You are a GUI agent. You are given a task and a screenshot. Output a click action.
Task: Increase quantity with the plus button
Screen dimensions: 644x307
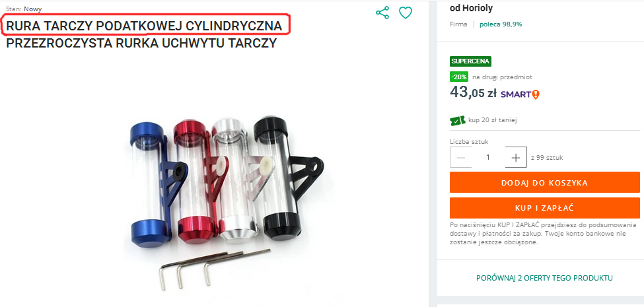[x=516, y=157]
